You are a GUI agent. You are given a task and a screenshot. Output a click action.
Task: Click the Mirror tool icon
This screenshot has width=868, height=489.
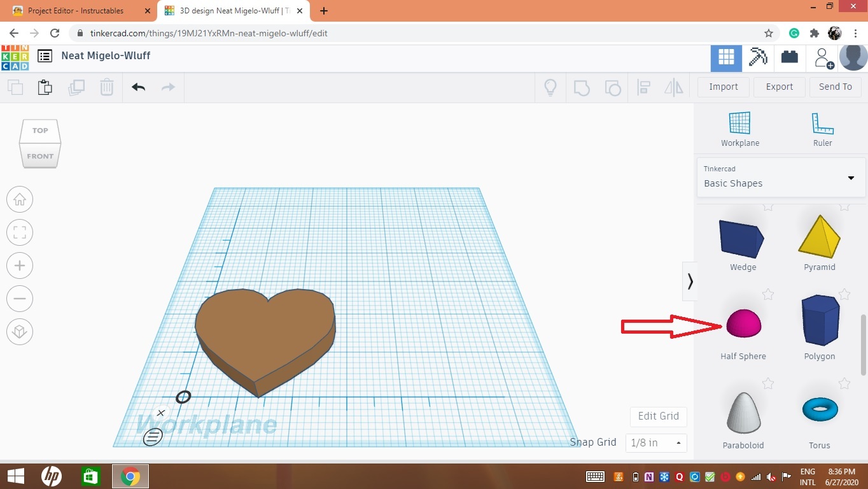point(673,87)
